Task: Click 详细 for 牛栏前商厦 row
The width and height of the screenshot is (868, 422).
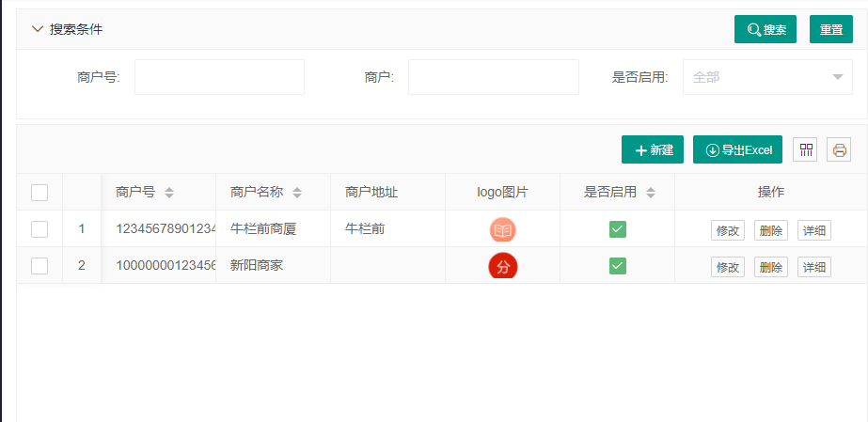Action: 814,230
